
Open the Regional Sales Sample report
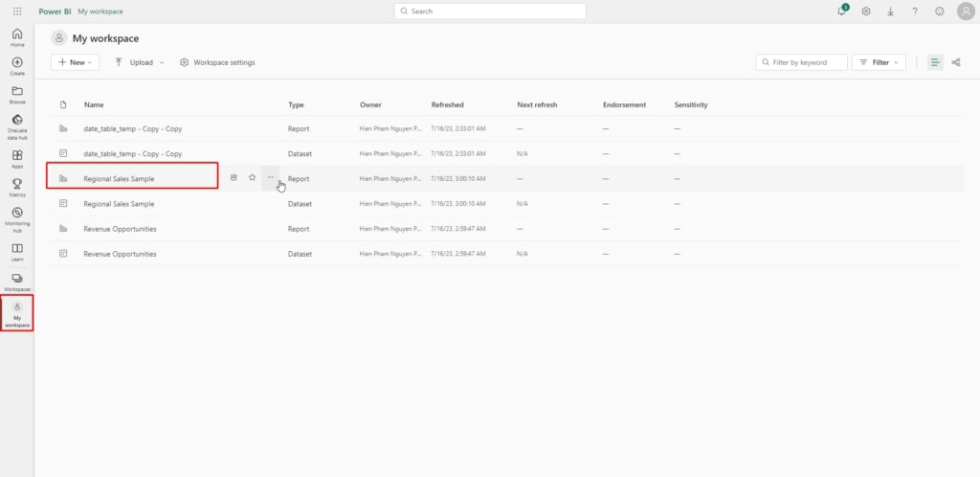pyautogui.click(x=119, y=179)
